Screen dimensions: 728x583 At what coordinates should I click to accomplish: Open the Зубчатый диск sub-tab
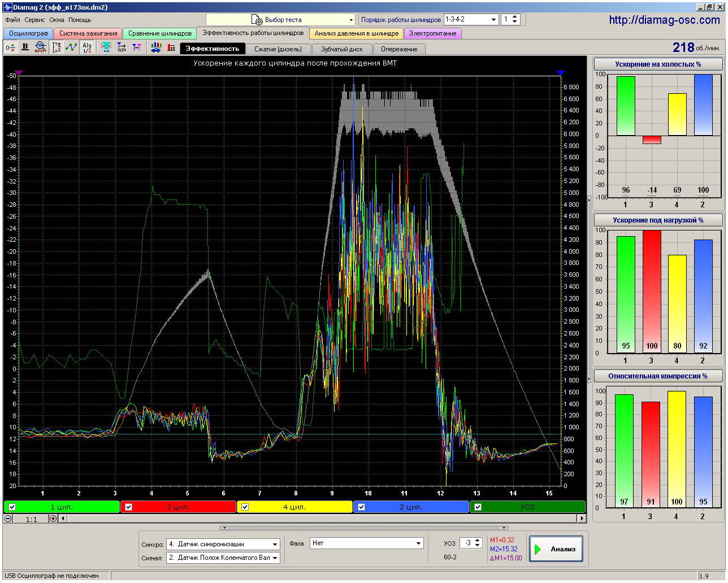click(x=342, y=49)
